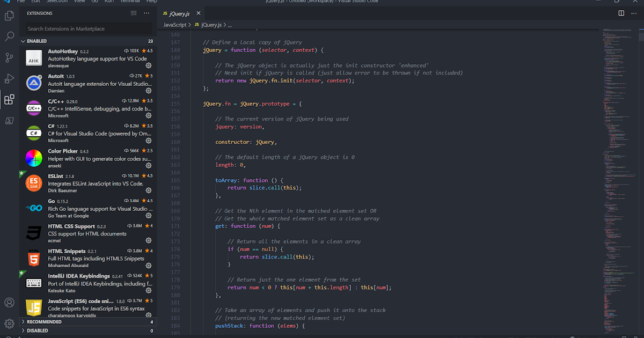
Task: Open the gear menu for the AutoHotkey extension
Action: (149, 65)
